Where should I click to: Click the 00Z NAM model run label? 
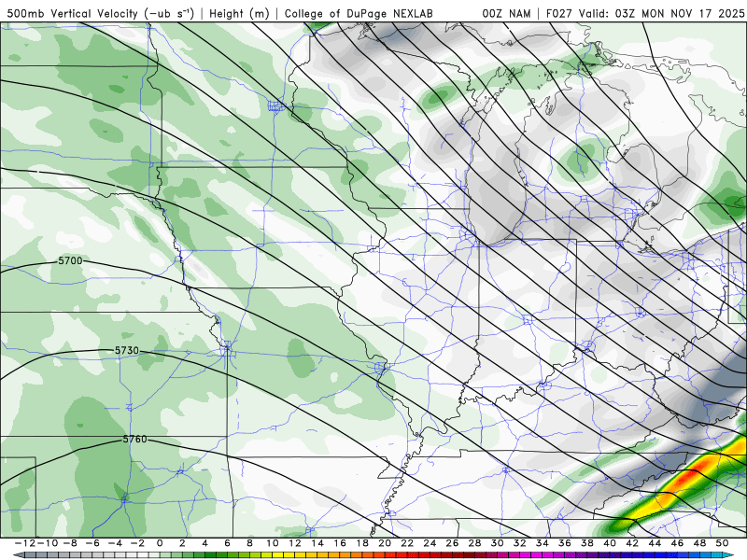[506, 14]
